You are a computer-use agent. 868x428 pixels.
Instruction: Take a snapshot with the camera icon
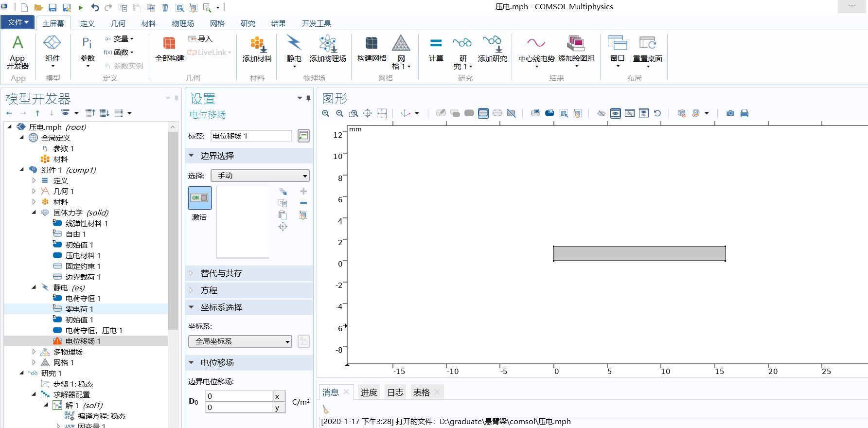(x=730, y=113)
